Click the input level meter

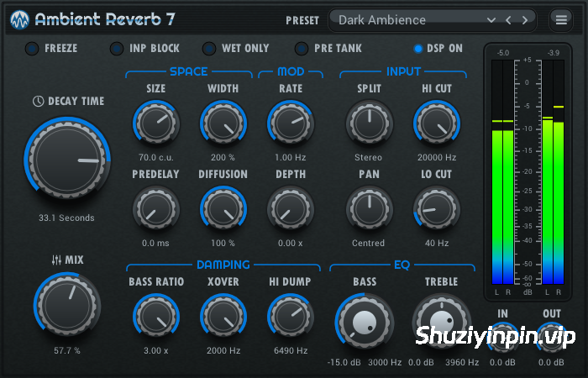(x=502, y=172)
